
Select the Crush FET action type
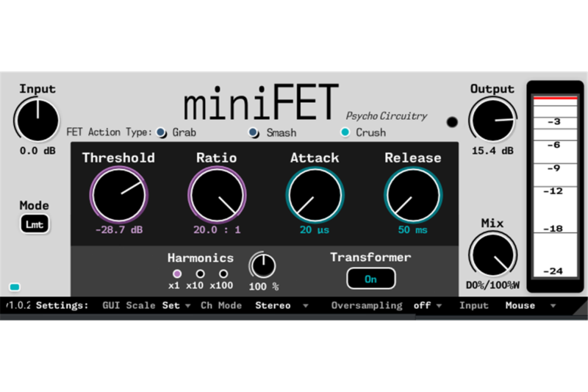click(x=345, y=132)
